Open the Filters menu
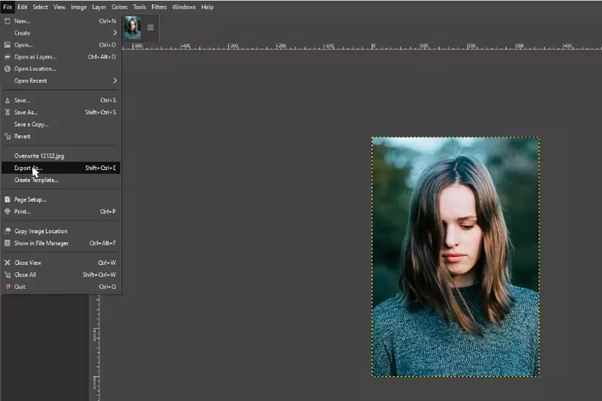The height and width of the screenshot is (401, 602). (x=159, y=7)
